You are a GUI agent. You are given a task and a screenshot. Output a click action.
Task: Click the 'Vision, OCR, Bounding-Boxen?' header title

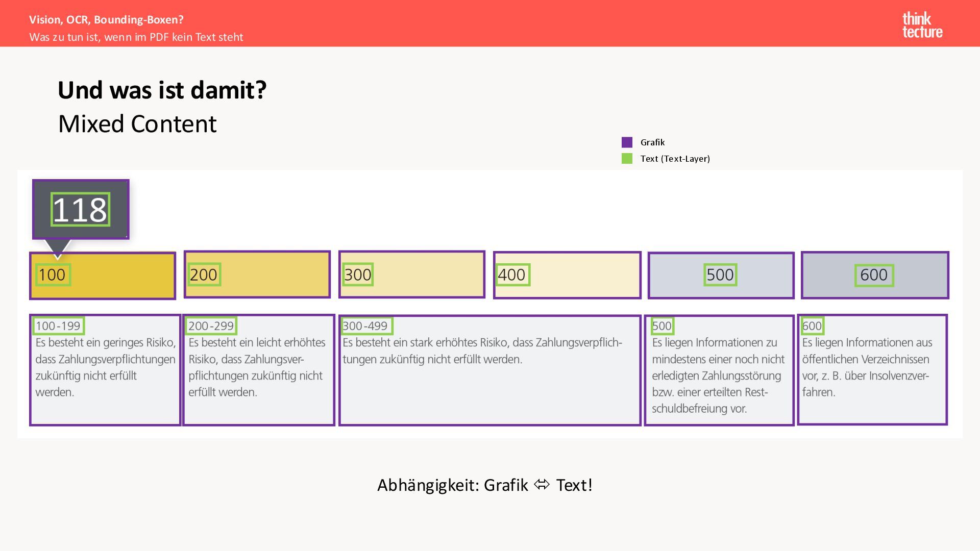(106, 20)
